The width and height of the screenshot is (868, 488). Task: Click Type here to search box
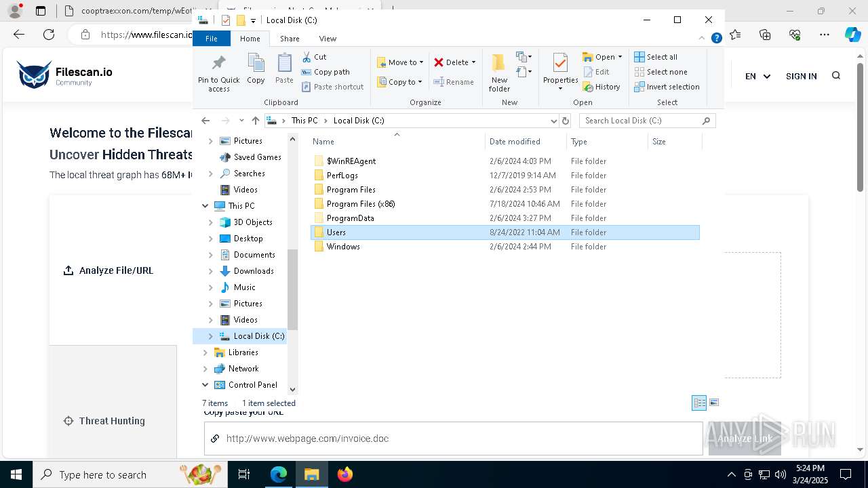(130, 474)
